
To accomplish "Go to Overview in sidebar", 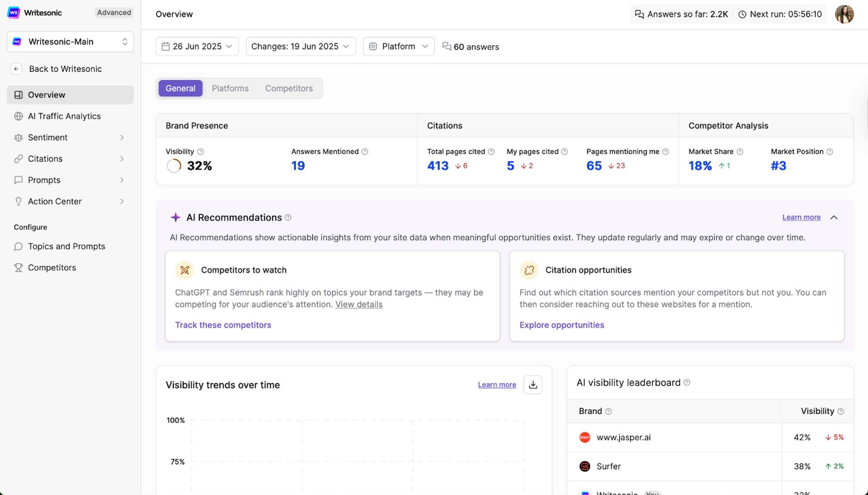I will click(70, 95).
